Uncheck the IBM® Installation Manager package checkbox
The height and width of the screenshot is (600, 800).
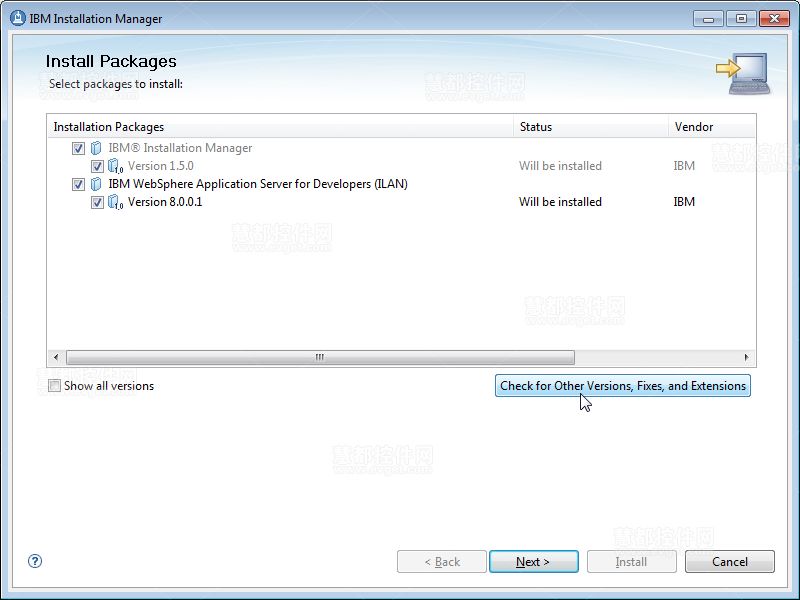(x=78, y=148)
